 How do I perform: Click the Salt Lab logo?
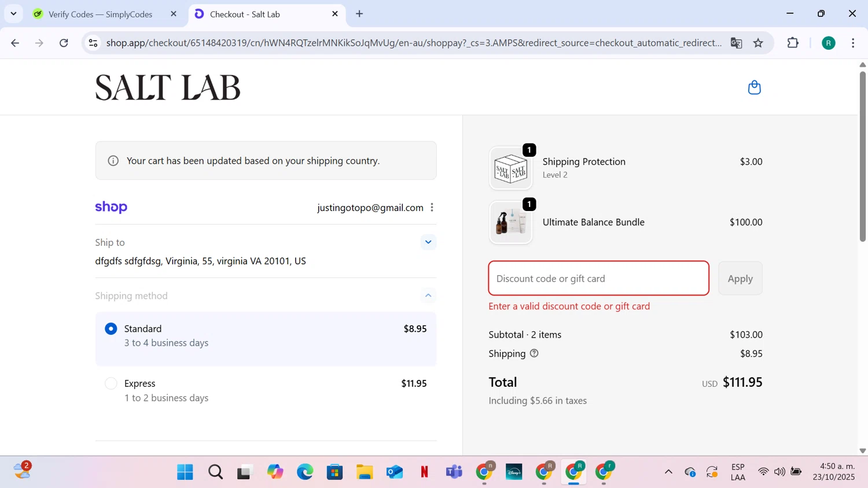(x=168, y=87)
